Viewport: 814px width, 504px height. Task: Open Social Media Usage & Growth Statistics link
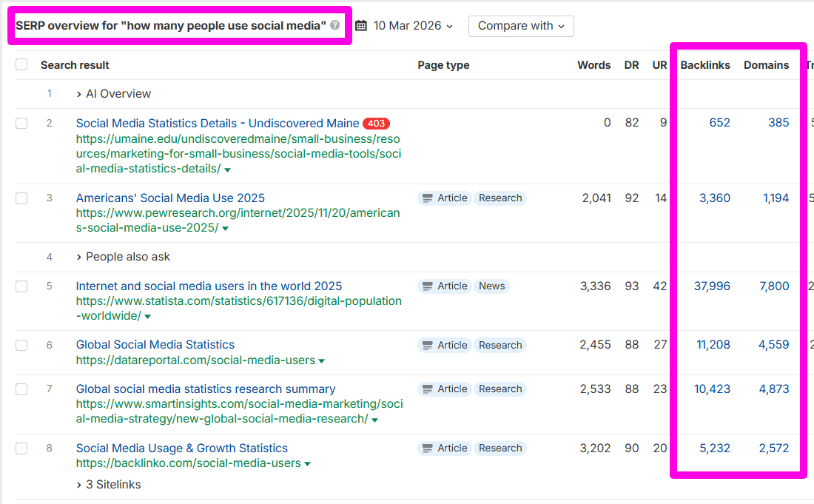pyautogui.click(x=182, y=448)
